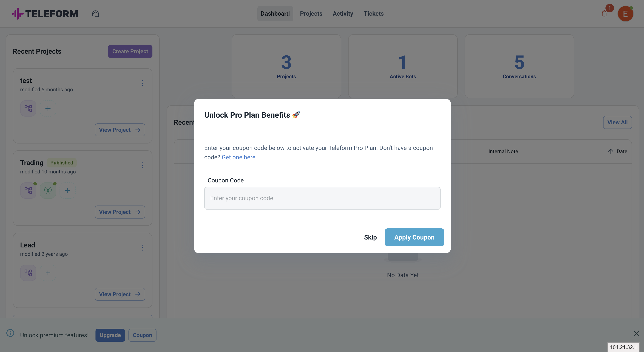Open broadcast icon in Trading project
Screen dimensions: 644x352
click(48, 191)
